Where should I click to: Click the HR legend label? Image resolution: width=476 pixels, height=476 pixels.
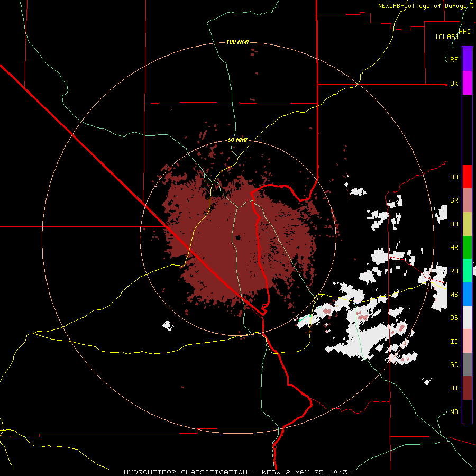(454, 248)
